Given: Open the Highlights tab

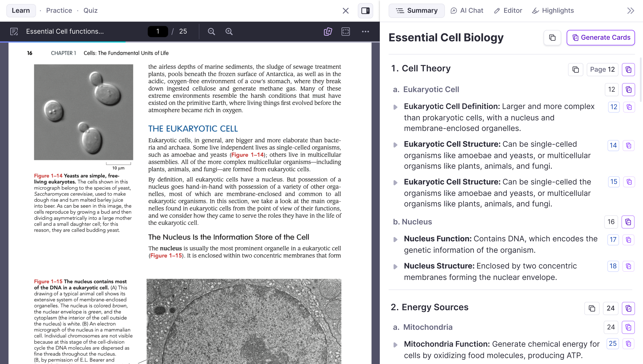Looking at the screenshot, I should [x=553, y=11].
